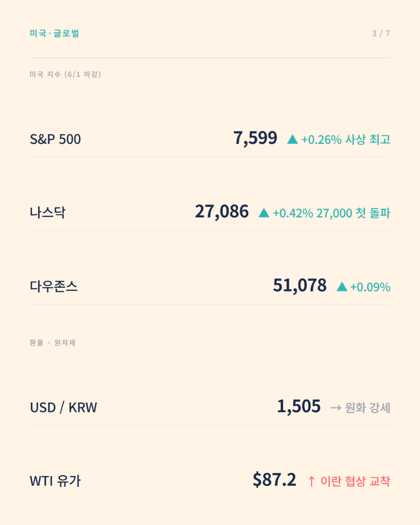The height and width of the screenshot is (525, 420).
Task: Click the WTI 유가 label
Action: pos(55,481)
